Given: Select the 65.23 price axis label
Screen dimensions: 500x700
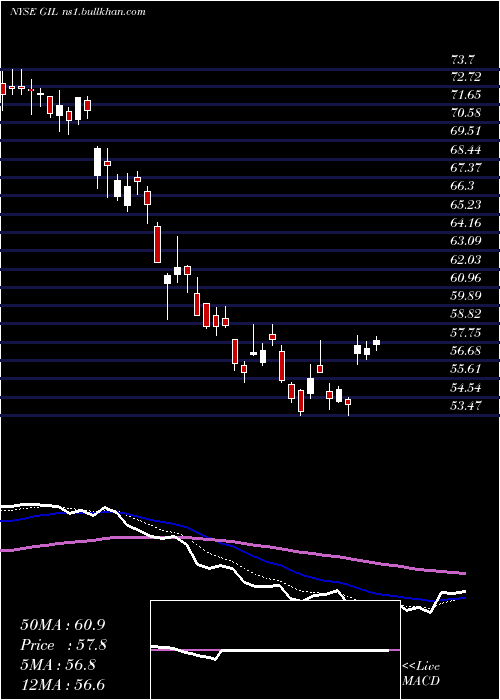Looking at the screenshot, I should pos(467,205).
